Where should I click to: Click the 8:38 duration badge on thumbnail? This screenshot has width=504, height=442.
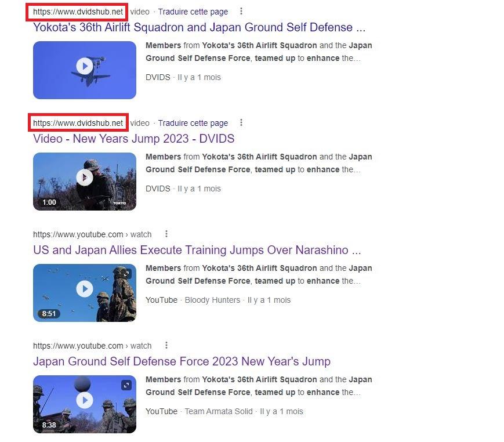[49, 425]
